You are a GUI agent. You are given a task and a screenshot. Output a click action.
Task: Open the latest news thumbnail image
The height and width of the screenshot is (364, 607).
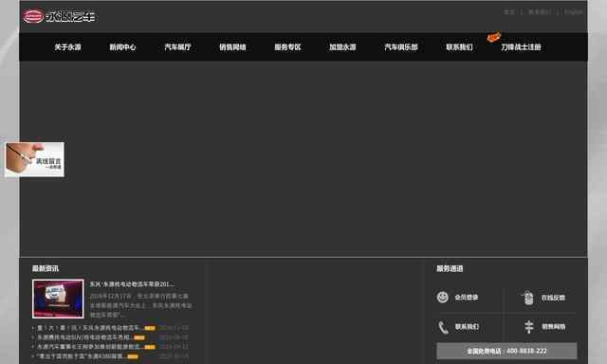coord(58,299)
